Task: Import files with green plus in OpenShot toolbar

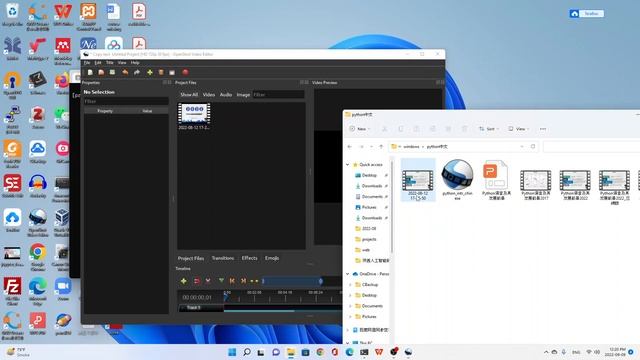Action: click(x=150, y=72)
